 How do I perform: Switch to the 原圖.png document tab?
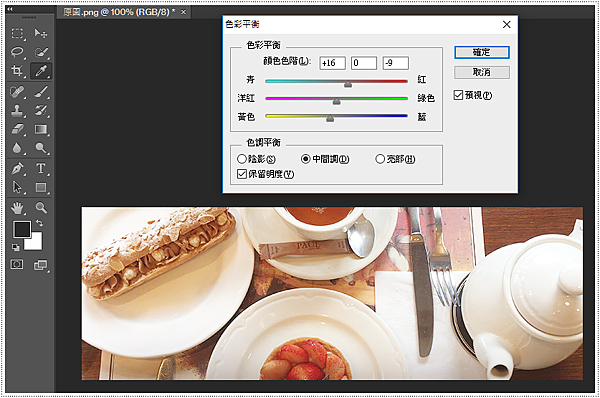[x=119, y=12]
